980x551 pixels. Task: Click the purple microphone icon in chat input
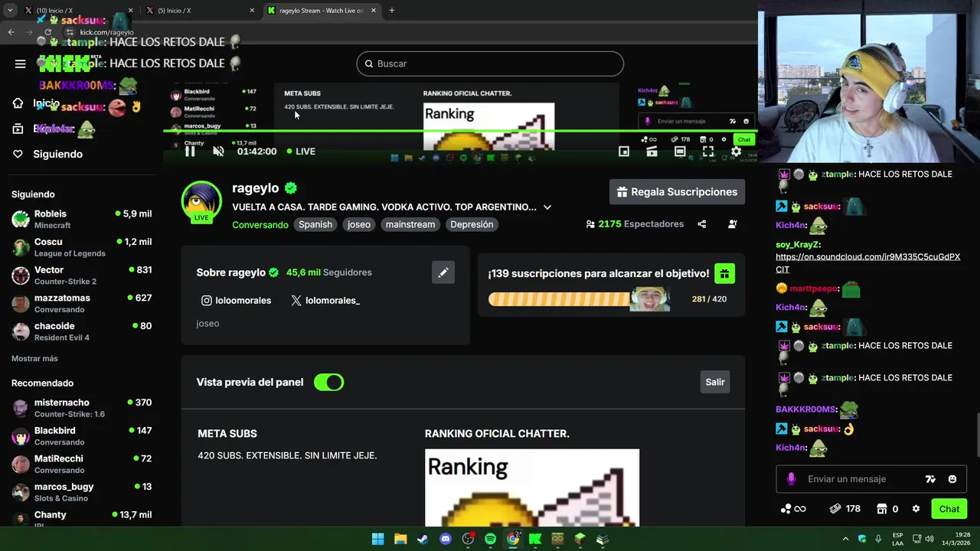pyautogui.click(x=791, y=479)
